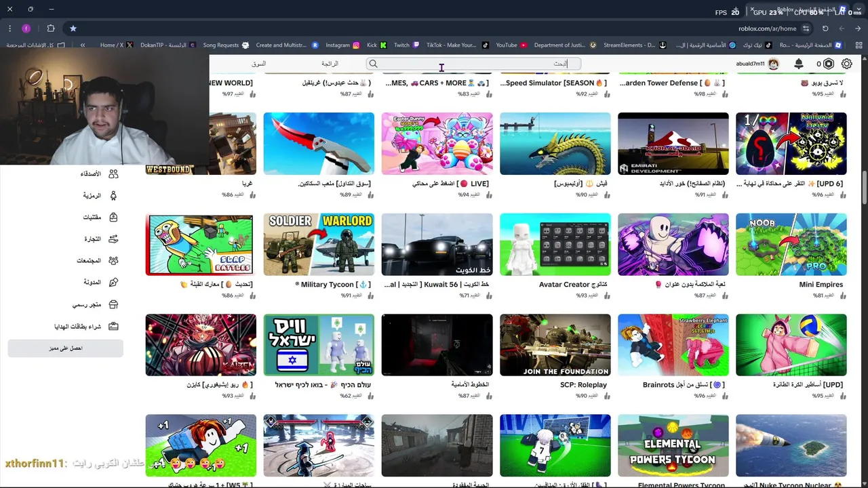Open the YouTube bookmark
Screen dimensions: 868x488
click(511, 45)
